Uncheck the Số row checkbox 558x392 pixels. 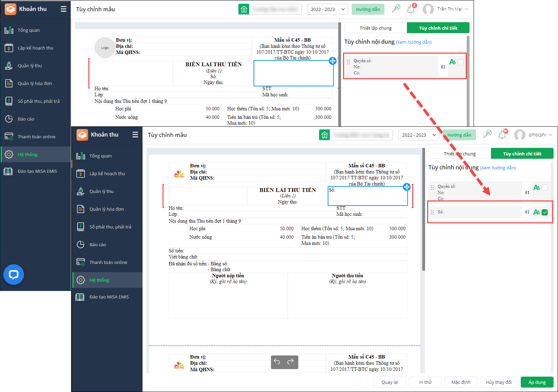[x=545, y=212]
